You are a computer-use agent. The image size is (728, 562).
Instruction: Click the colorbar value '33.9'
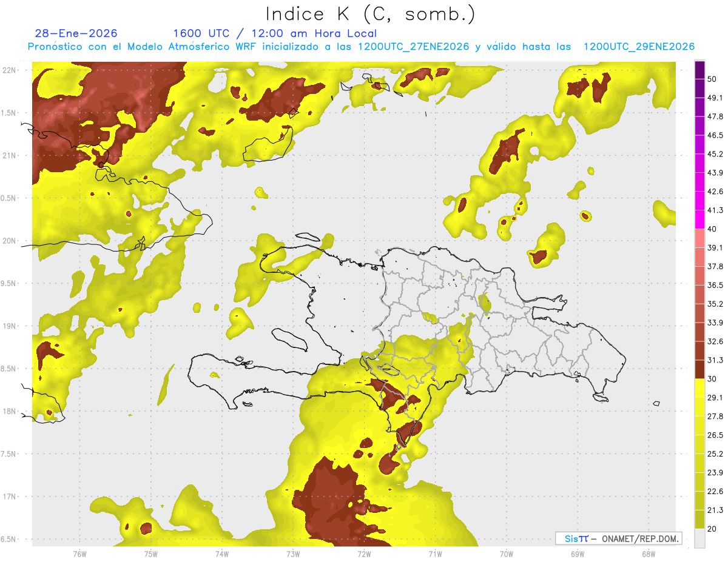[x=715, y=323]
